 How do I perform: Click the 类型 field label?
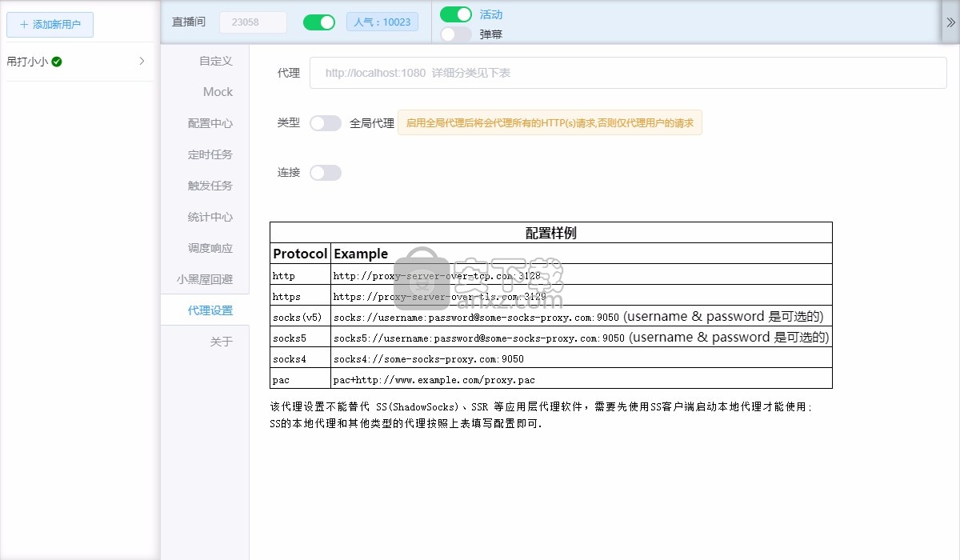click(289, 122)
